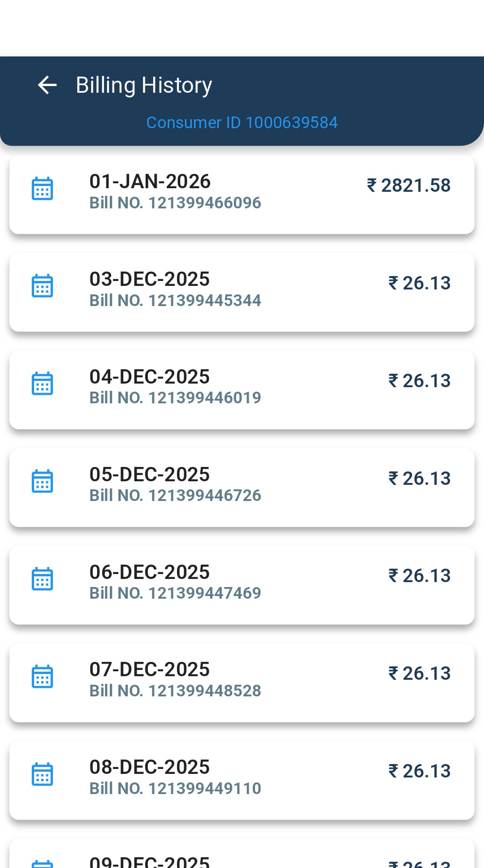Select the 05-DEC-2025 date heading
This screenshot has width=484, height=868.
click(150, 475)
